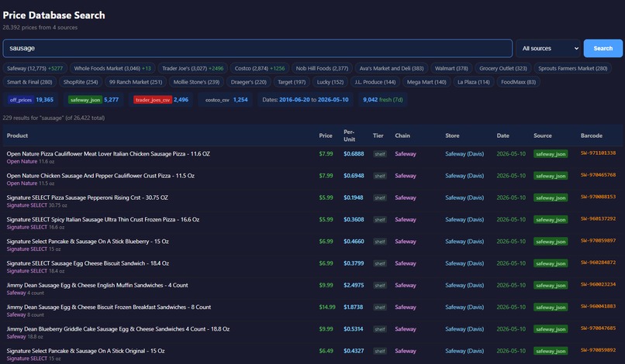Sort by the Date column header
The height and width of the screenshot is (364, 625).
click(502, 136)
